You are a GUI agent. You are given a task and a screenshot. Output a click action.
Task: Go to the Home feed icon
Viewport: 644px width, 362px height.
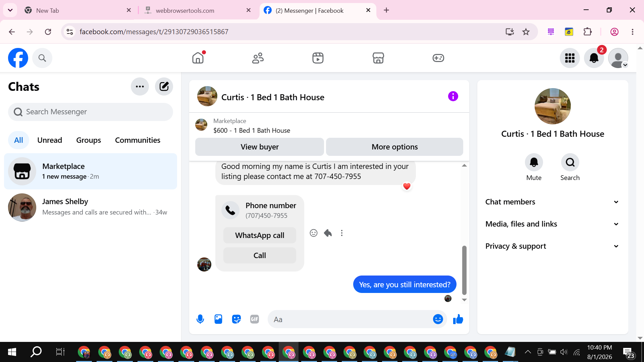point(198,58)
